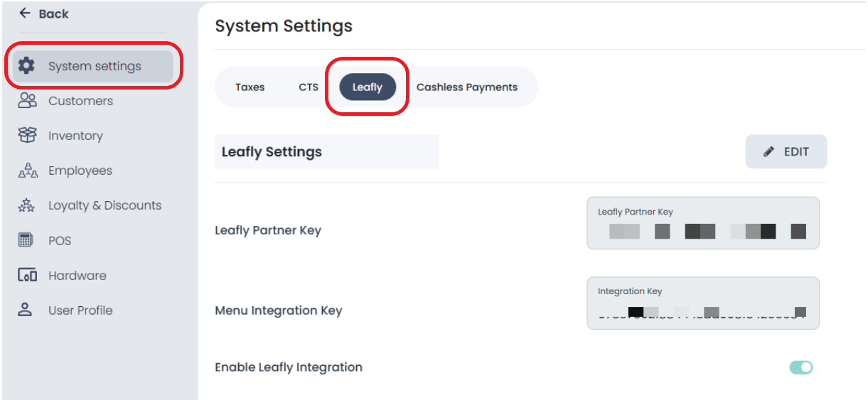Click the System settings gear icon

[x=26, y=66]
